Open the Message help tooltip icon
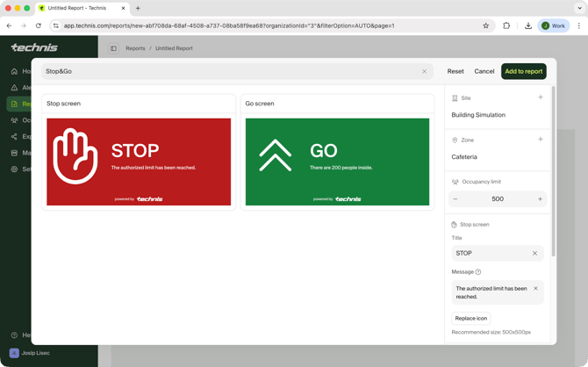The width and height of the screenshot is (588, 367). (478, 271)
